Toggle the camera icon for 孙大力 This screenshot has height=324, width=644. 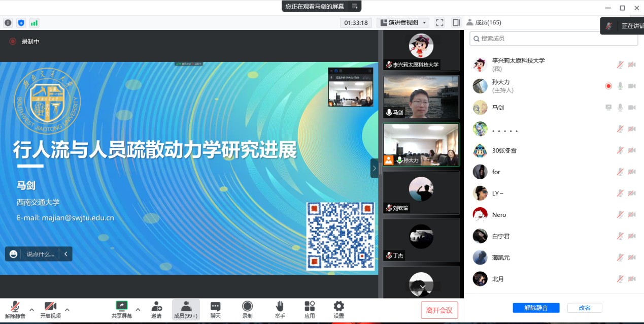[x=632, y=86]
